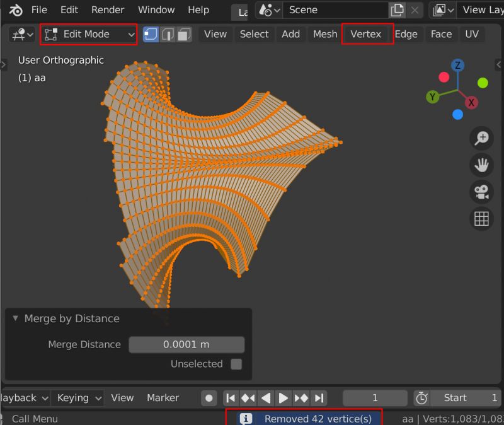
Task: Open the Vertex menu in the header
Action: pyautogui.click(x=367, y=34)
